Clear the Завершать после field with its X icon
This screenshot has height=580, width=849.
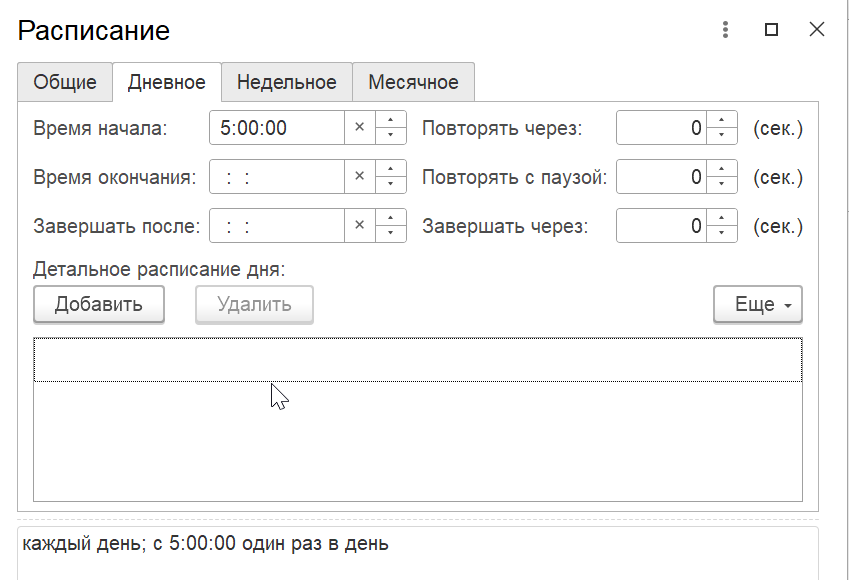coord(360,225)
